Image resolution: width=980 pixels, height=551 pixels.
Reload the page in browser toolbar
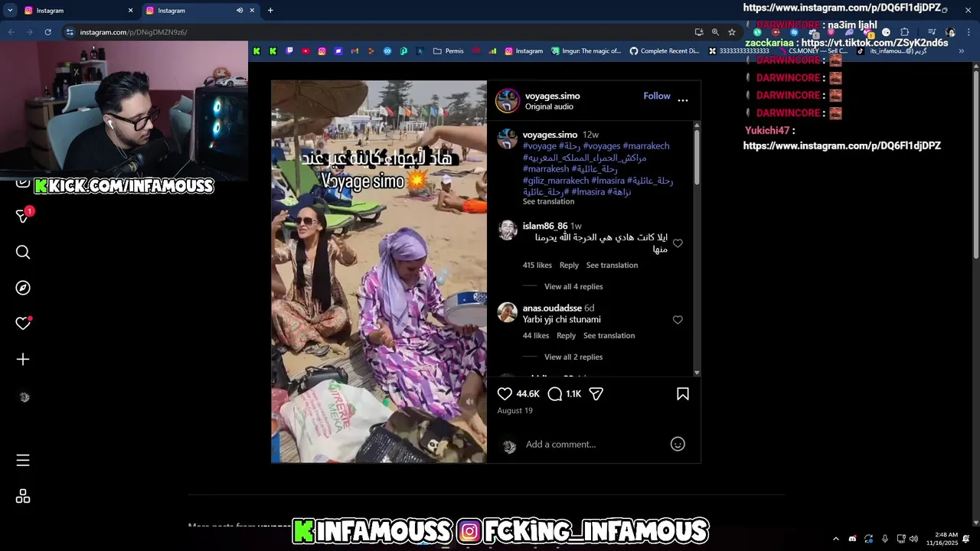point(47,32)
